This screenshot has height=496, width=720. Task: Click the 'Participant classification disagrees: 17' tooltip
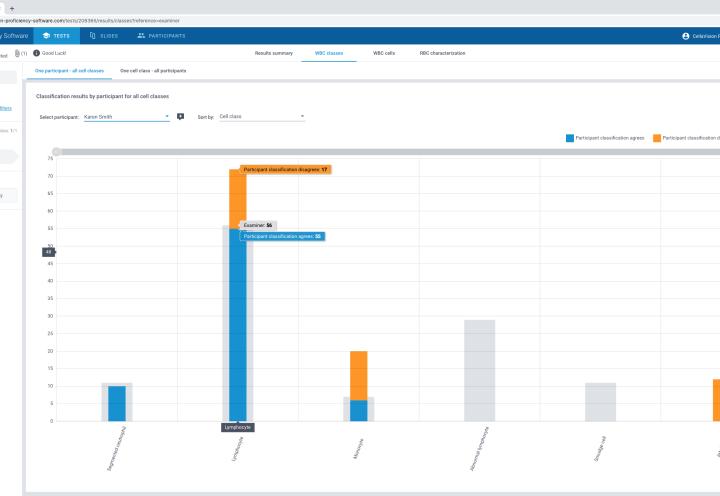[x=285, y=170]
